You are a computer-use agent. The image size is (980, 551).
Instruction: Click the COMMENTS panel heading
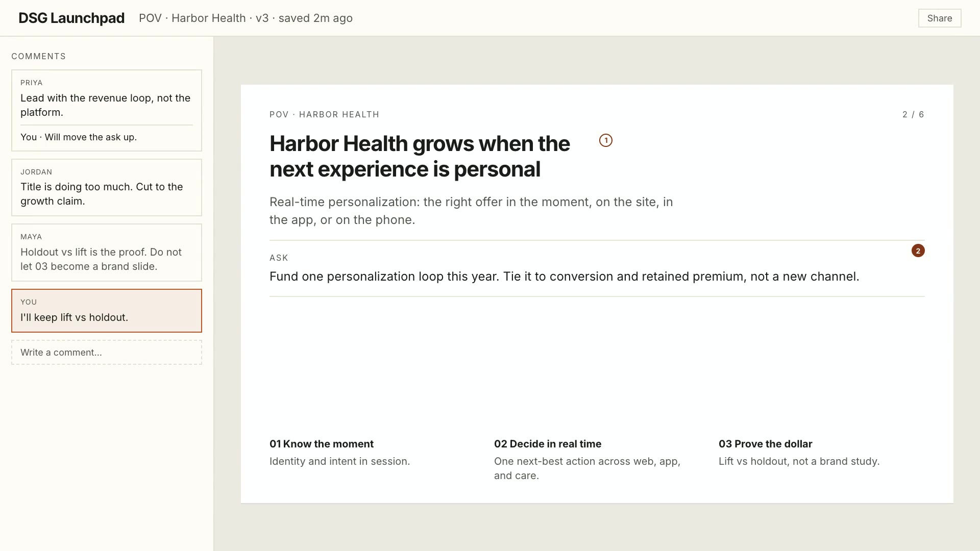(39, 56)
